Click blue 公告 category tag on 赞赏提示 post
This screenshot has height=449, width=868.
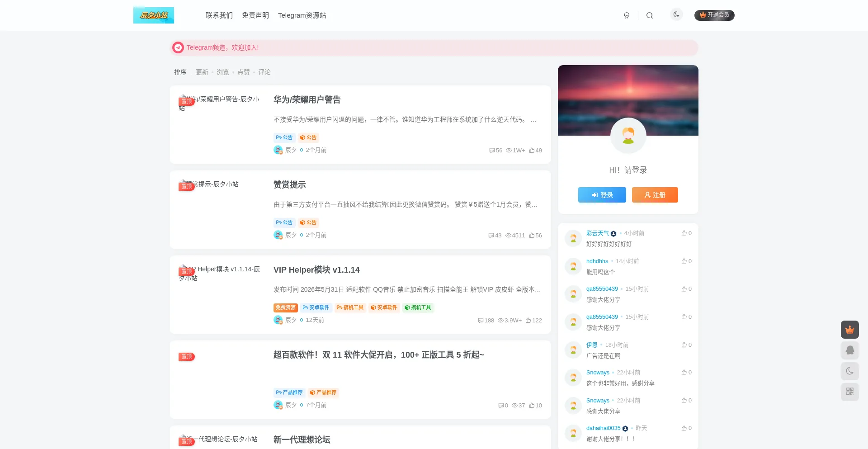[284, 222]
